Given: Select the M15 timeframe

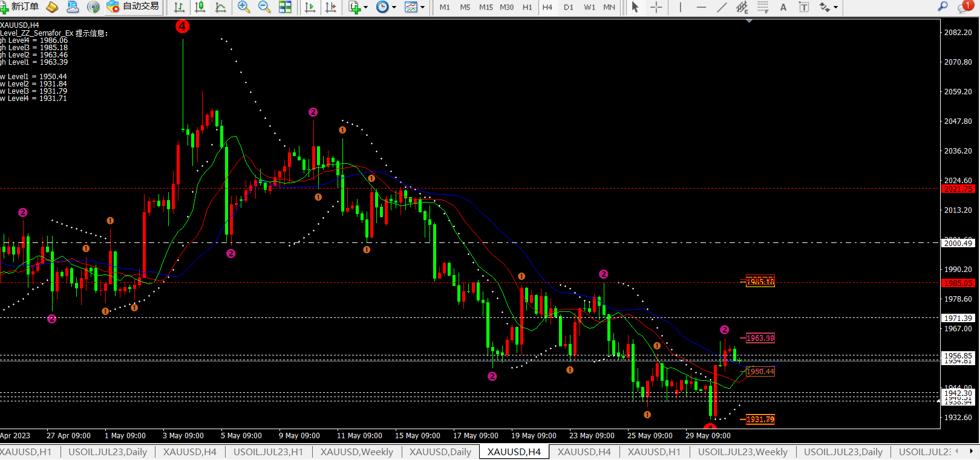Looking at the screenshot, I should pos(486,7).
